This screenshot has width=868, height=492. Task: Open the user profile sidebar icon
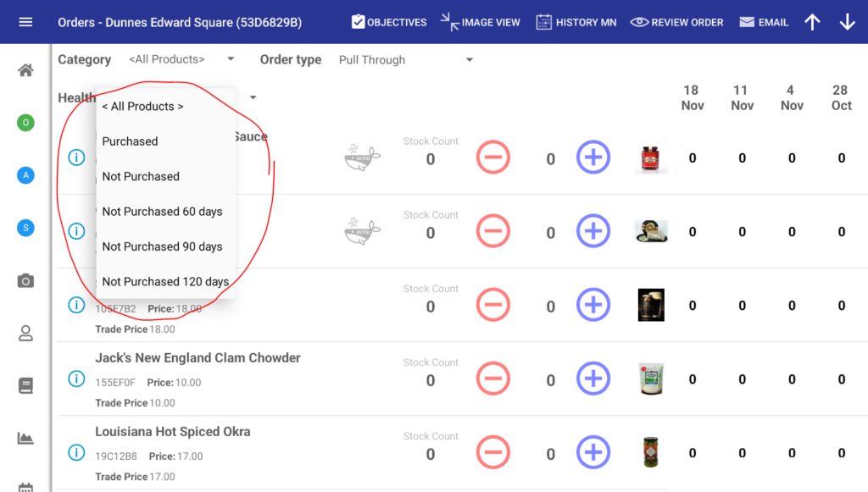point(25,333)
